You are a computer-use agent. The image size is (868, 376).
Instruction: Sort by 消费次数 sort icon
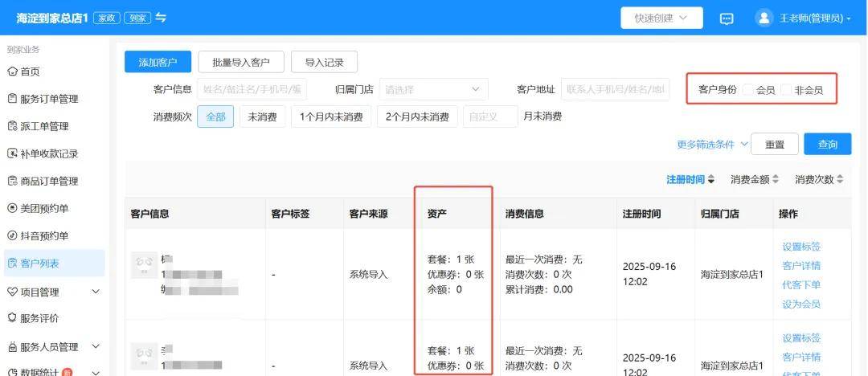840,179
